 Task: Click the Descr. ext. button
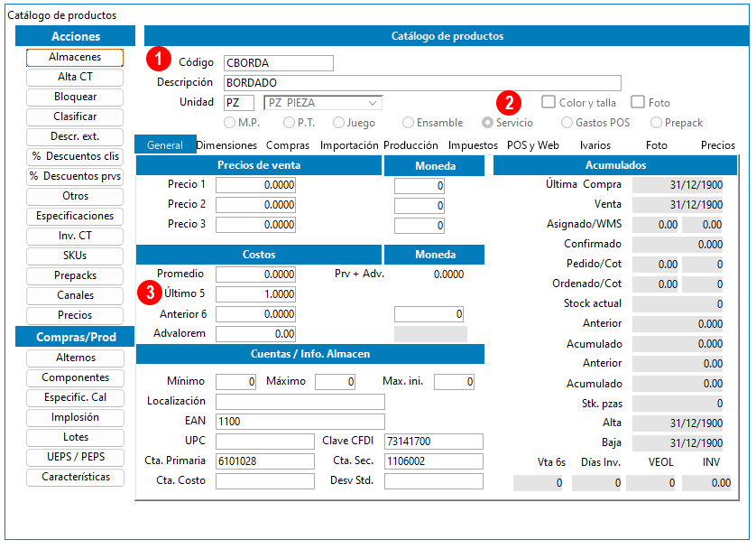pos(75,136)
